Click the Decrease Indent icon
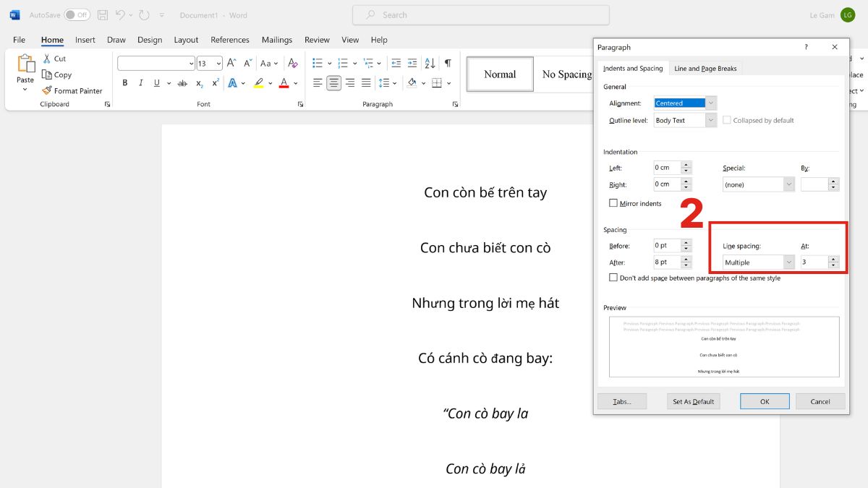Screen dimensions: 868x488 point(396,64)
